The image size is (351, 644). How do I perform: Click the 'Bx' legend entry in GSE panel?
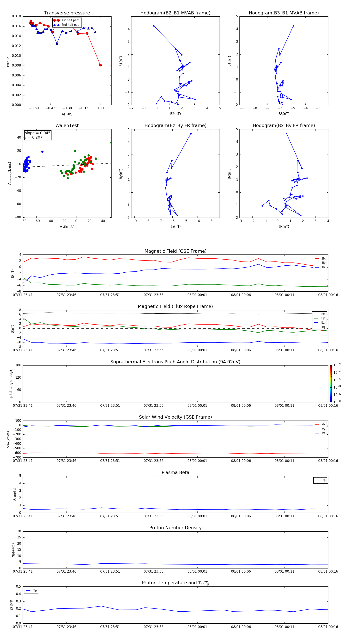pos(320,259)
